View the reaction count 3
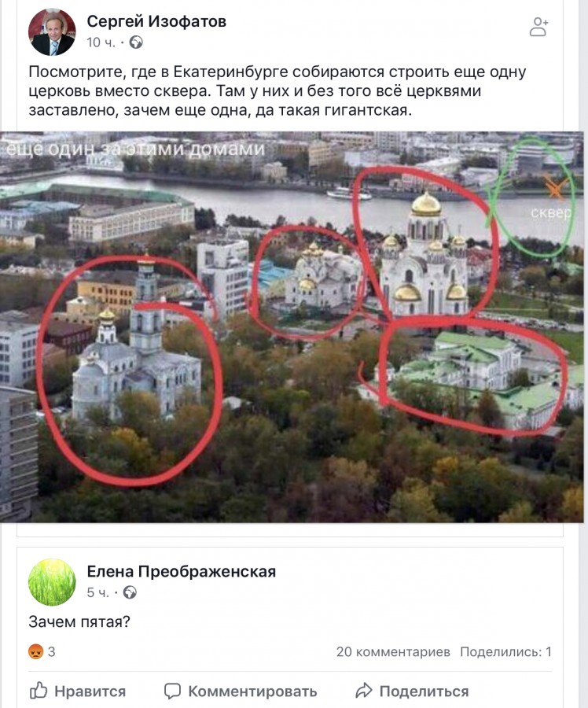This screenshot has width=588, height=708. point(51,652)
